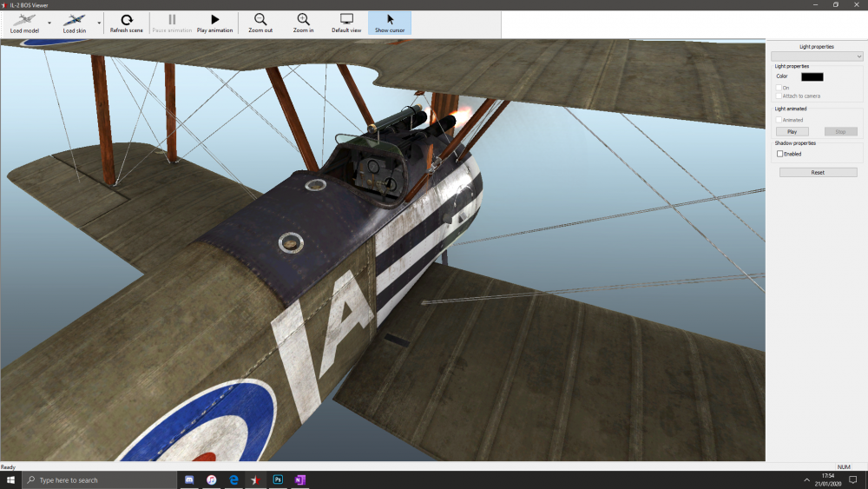Enable shadows with the Enabled checkbox
The width and height of the screenshot is (868, 489).
(780, 154)
